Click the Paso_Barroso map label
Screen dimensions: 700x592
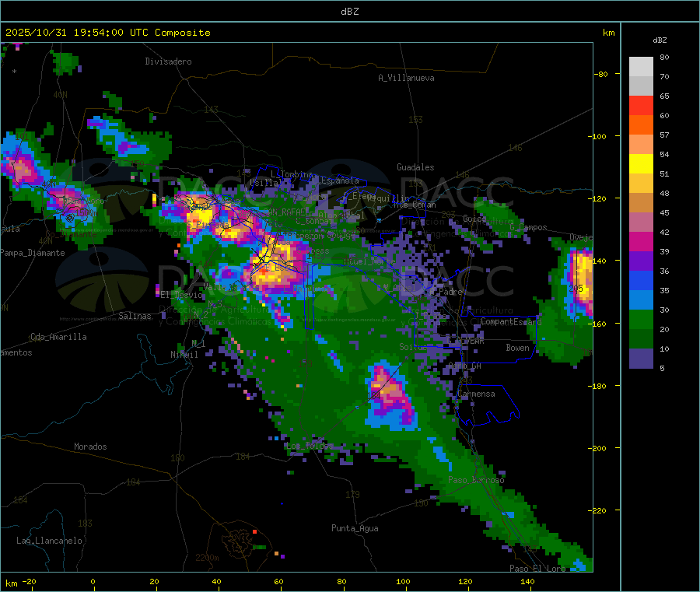tap(476, 480)
